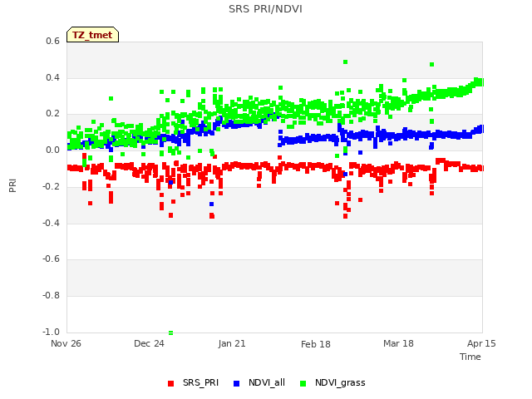The height and width of the screenshot is (399, 532).
Task: Click the 0.4 y-axis tick label
Action: coord(52,77)
